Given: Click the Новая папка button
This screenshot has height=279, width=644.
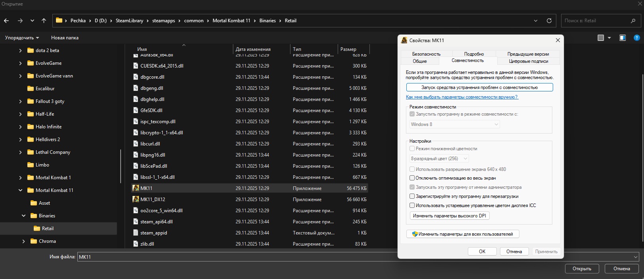Looking at the screenshot, I should 65,38.
